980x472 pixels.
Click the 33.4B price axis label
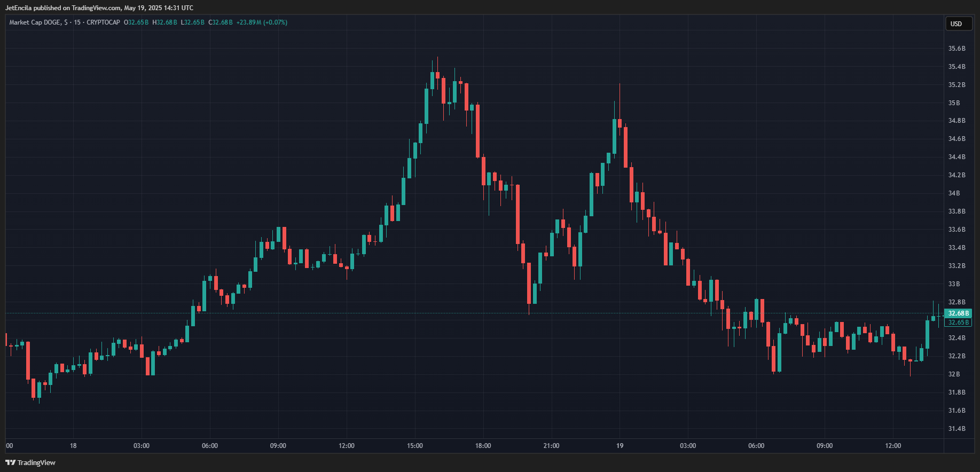(x=957, y=248)
